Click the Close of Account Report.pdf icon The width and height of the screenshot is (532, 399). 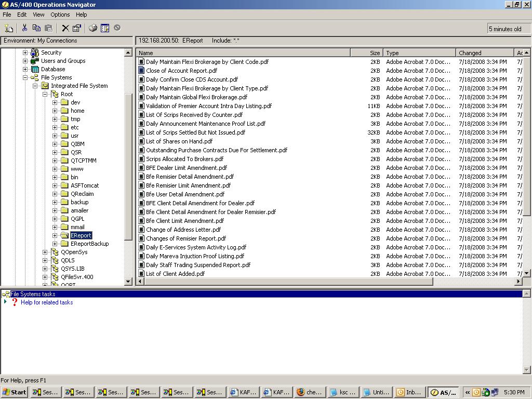point(141,71)
